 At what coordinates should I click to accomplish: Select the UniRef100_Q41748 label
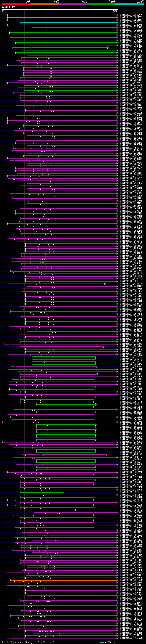click(131, 419)
